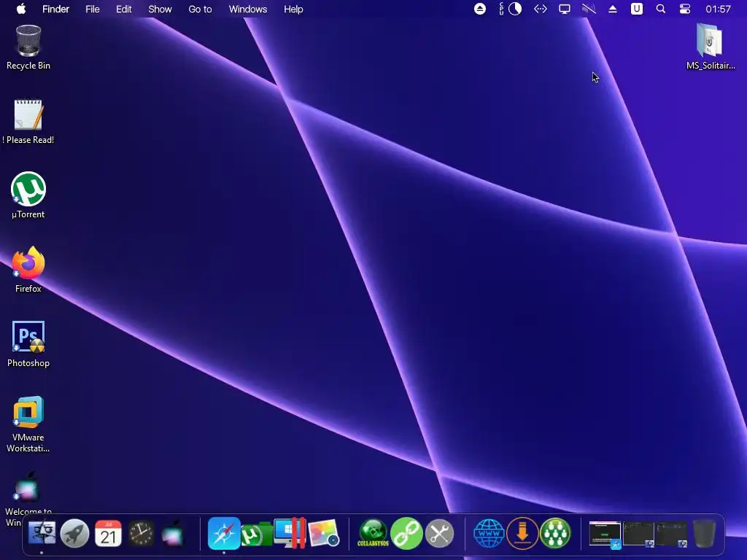Open Finder from the dock
Image resolution: width=747 pixels, height=560 pixels.
tap(42, 533)
